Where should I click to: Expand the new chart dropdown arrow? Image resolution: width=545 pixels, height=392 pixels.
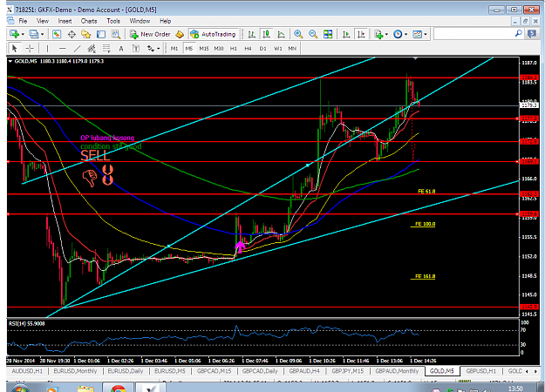click(23, 34)
